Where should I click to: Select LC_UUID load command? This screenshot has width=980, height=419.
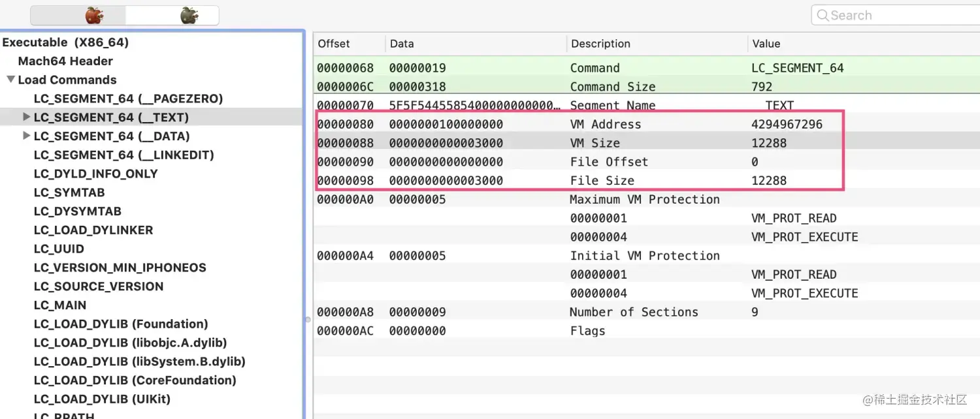[59, 249]
